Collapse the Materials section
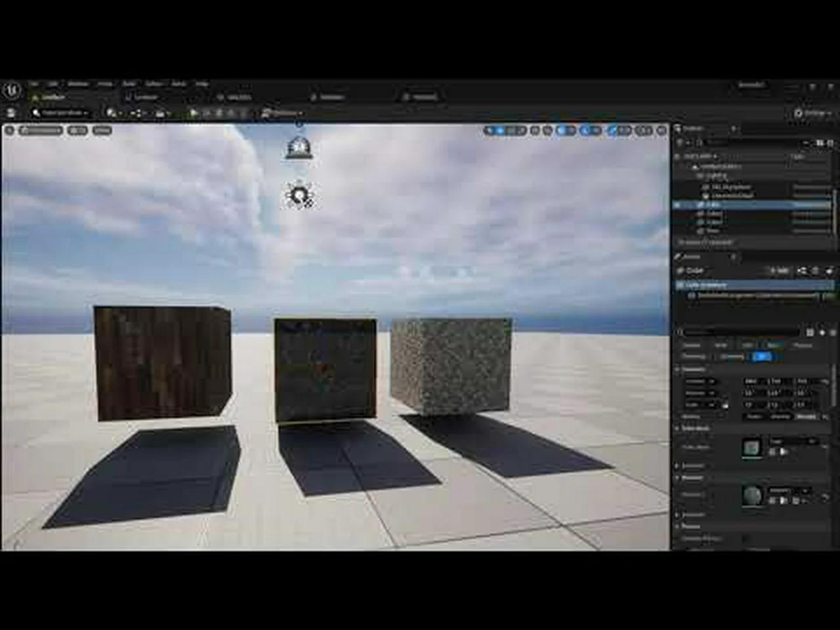The width and height of the screenshot is (840, 630). coord(678,478)
